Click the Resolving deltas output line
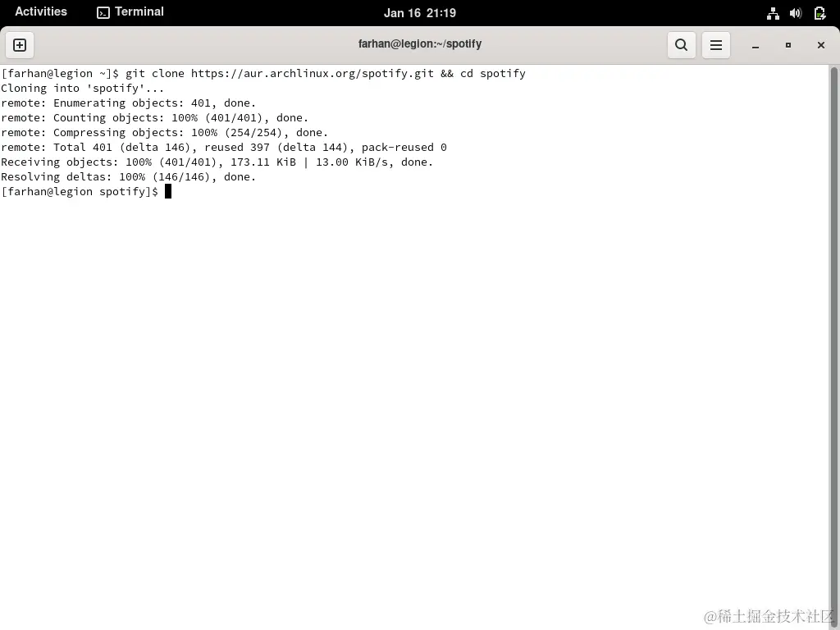This screenshot has width=840, height=630. point(127,176)
